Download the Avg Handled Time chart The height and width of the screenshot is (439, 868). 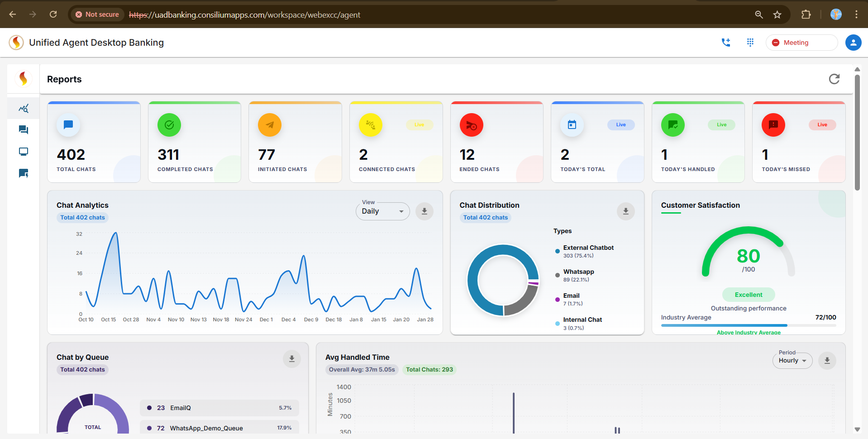click(x=827, y=361)
